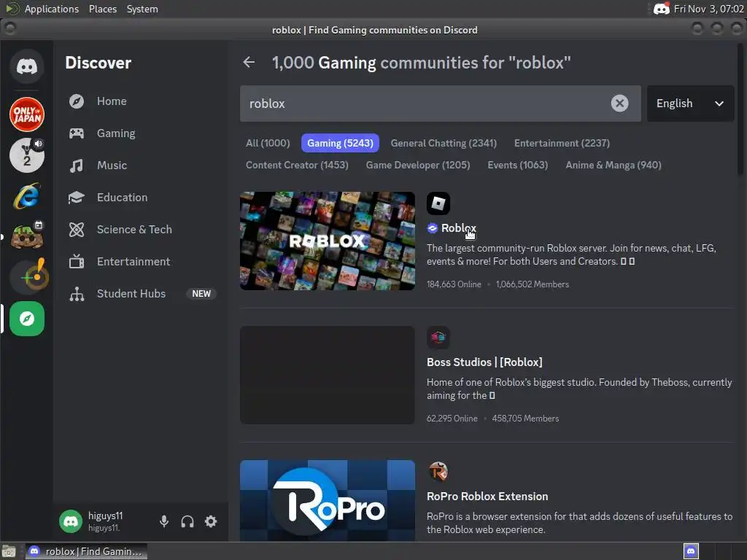Click '458,705 Members' text

[525, 419]
